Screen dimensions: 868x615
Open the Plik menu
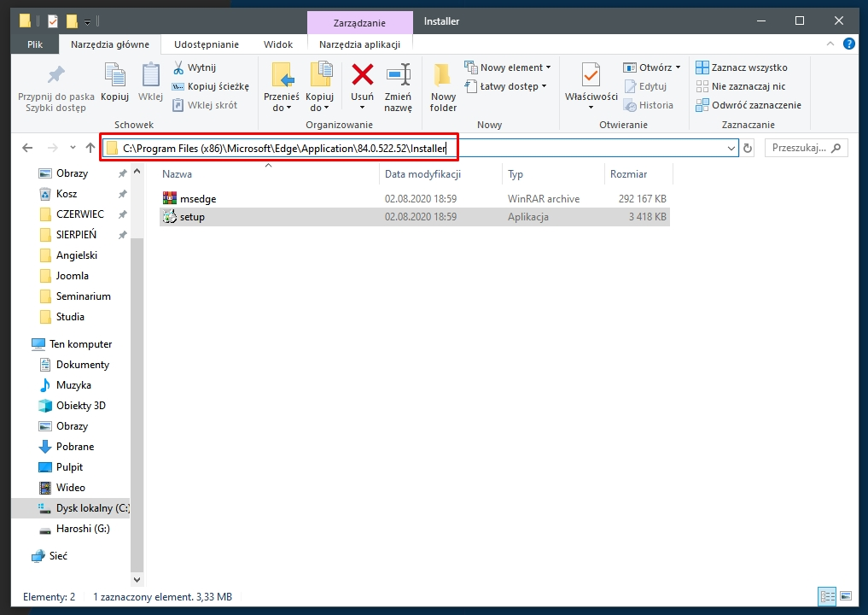point(34,44)
